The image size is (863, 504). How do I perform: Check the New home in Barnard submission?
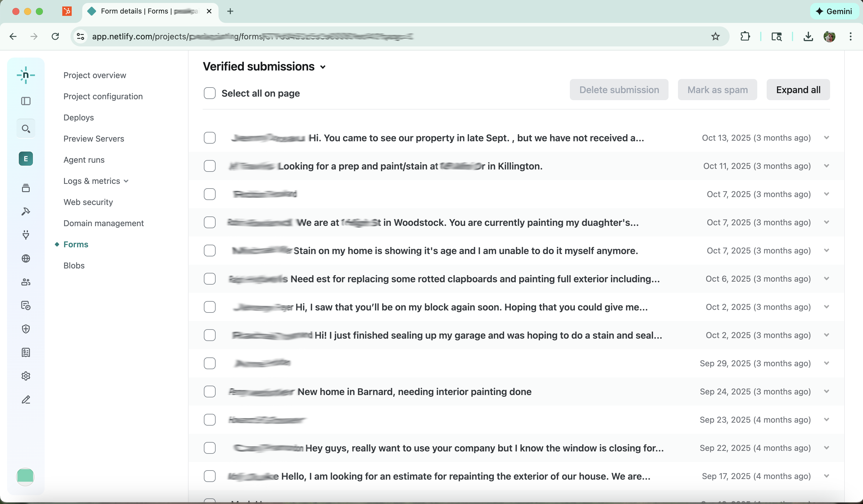pos(210,392)
